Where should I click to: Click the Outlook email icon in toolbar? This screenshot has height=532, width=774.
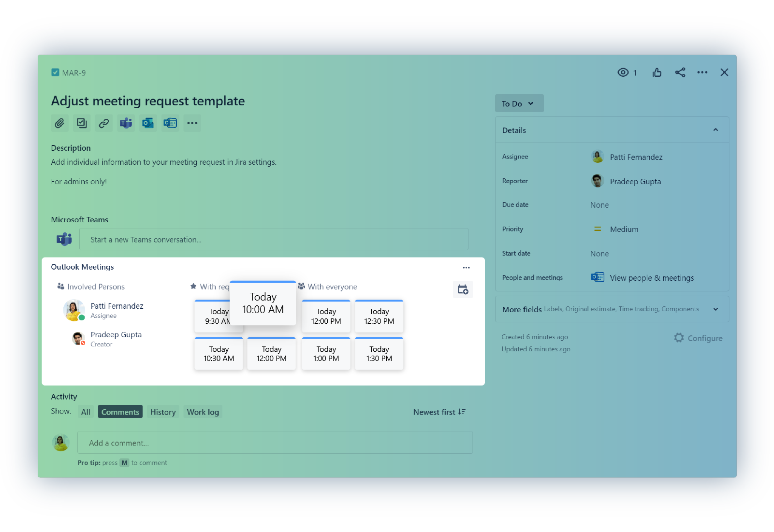pos(148,123)
